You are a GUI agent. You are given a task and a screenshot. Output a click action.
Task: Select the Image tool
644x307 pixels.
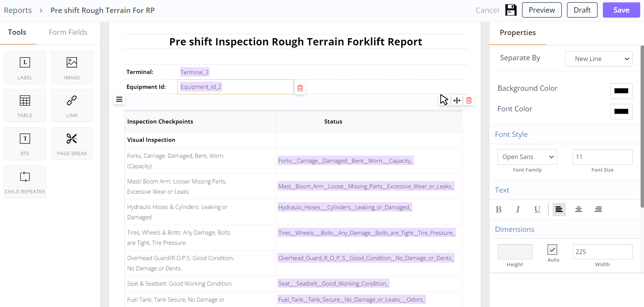72,68
